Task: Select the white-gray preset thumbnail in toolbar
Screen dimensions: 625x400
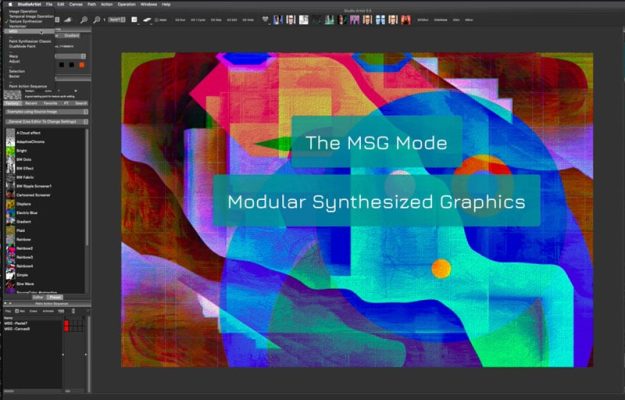Action: point(304,20)
